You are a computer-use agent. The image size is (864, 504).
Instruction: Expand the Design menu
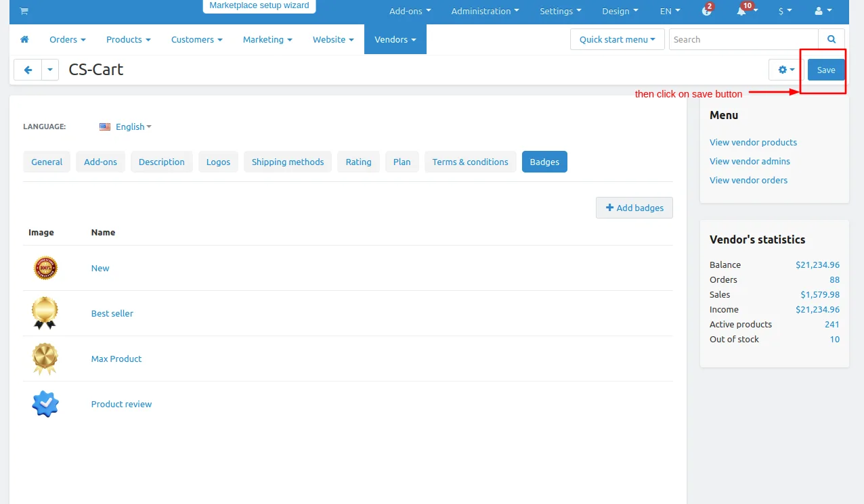coord(620,11)
